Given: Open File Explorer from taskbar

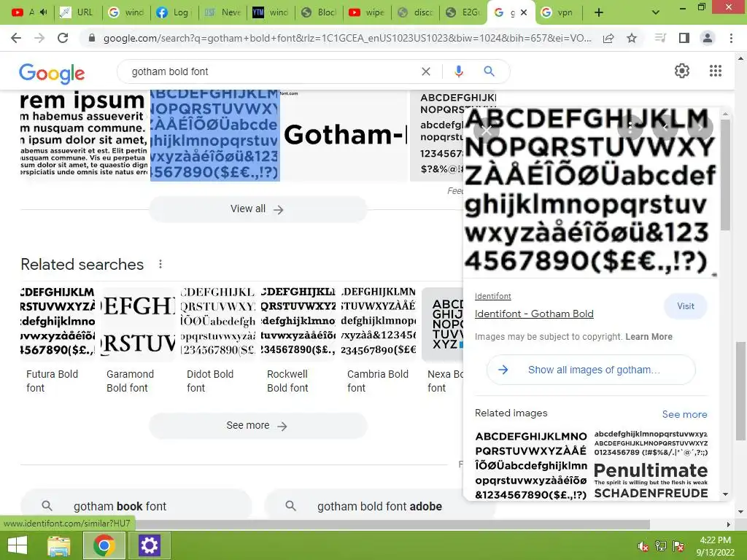Looking at the screenshot, I should click(x=58, y=545).
